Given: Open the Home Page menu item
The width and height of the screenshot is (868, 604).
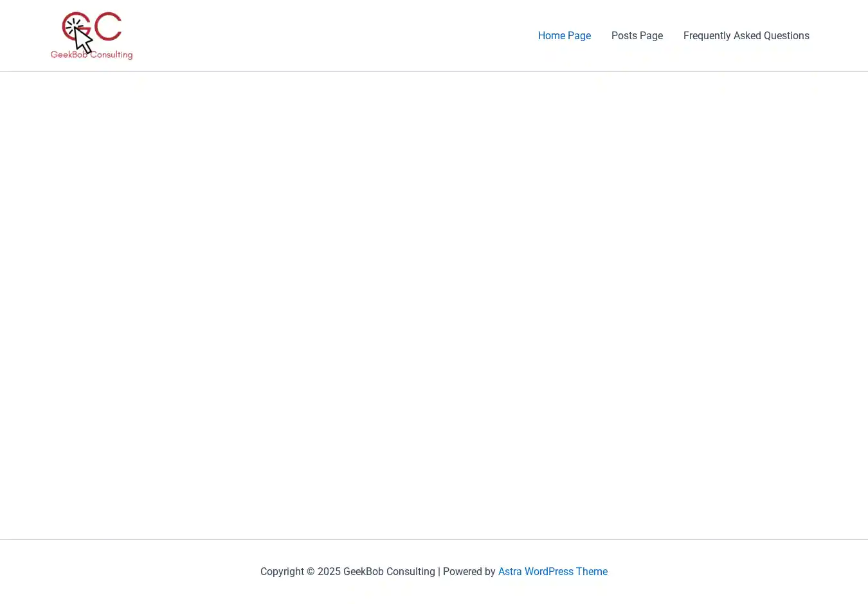Looking at the screenshot, I should 564,36.
